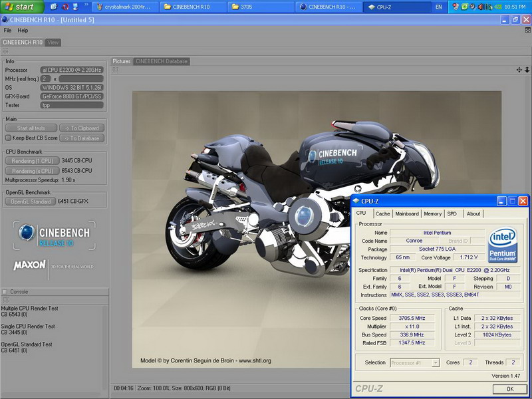The width and height of the screenshot is (532, 399).
Task: Click the NVIDIA tray icon
Action: [497, 7]
